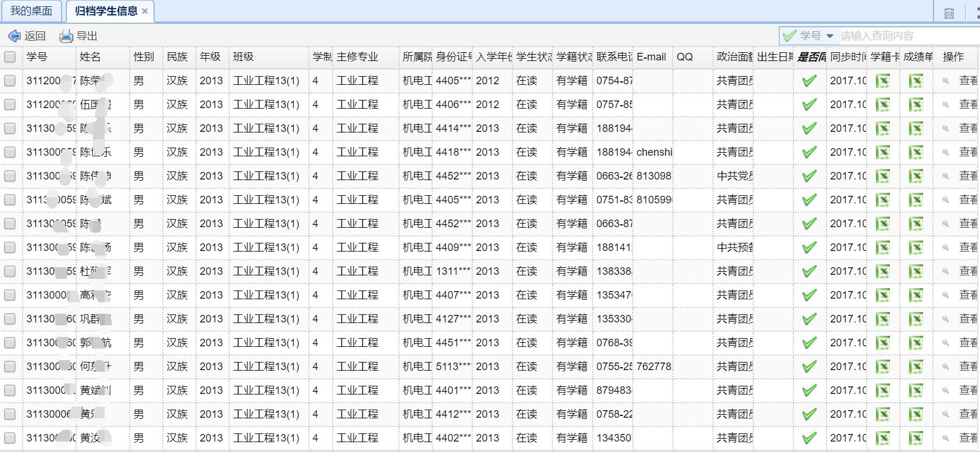Click the 导出 export printer icon
Image resolution: width=980 pixels, height=452 pixels.
[66, 36]
